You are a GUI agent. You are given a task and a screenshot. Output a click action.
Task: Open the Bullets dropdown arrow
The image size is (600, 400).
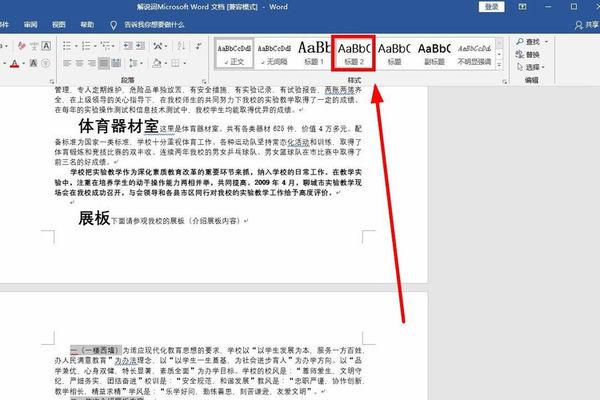pos(76,46)
